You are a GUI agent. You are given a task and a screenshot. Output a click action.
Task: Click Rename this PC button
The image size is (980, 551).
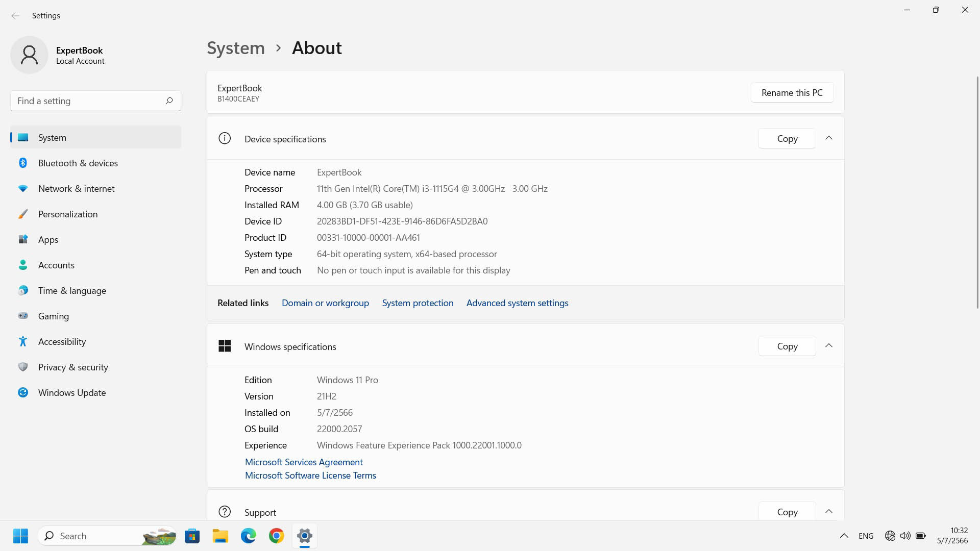point(792,92)
